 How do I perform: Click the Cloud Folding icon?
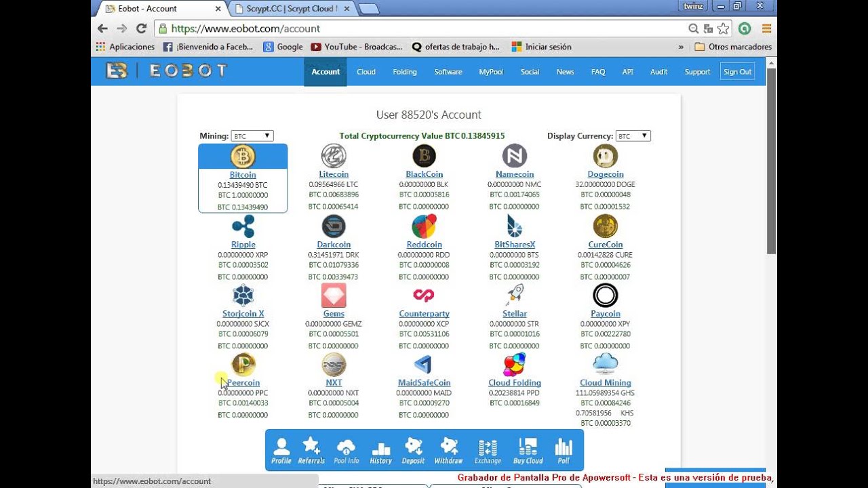(515, 365)
